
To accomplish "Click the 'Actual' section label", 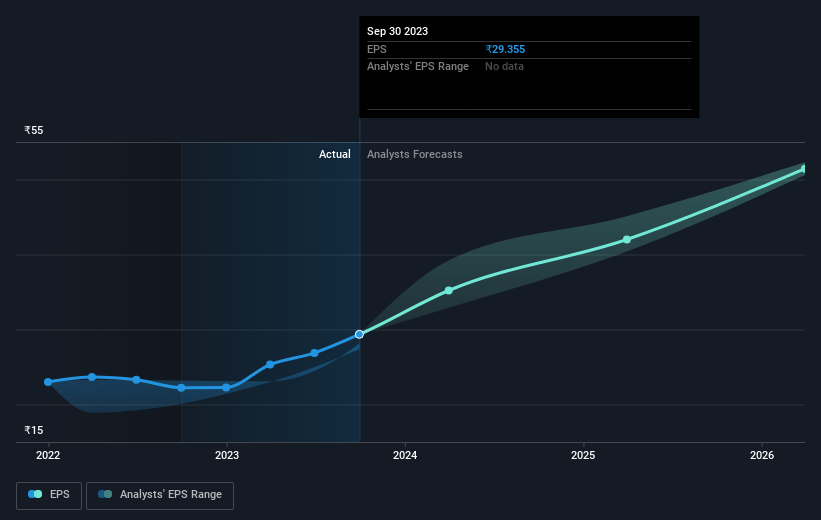I will [x=335, y=154].
